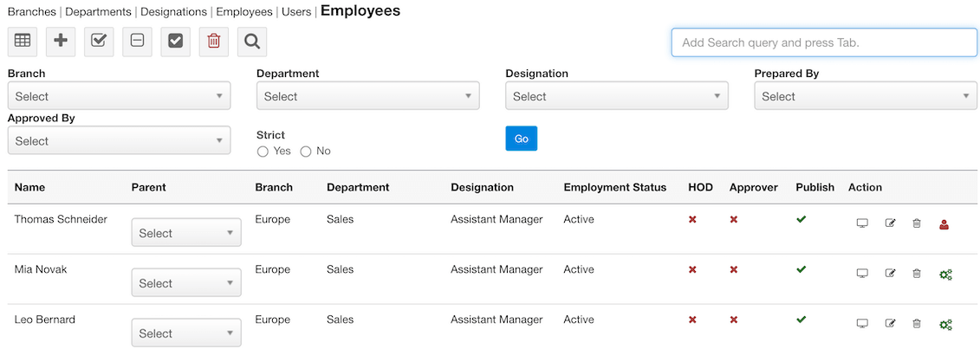Open Parent dropdown for Mia Novak
This screenshot has width=980, height=349.
coord(186,283)
